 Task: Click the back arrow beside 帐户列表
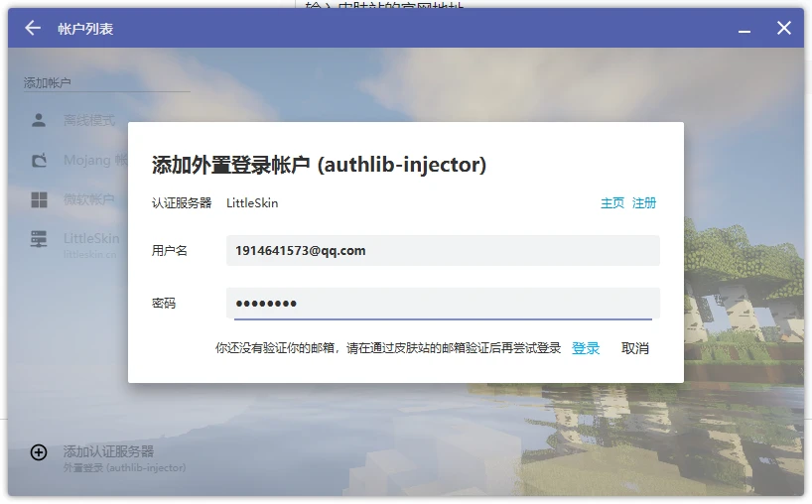(33, 28)
